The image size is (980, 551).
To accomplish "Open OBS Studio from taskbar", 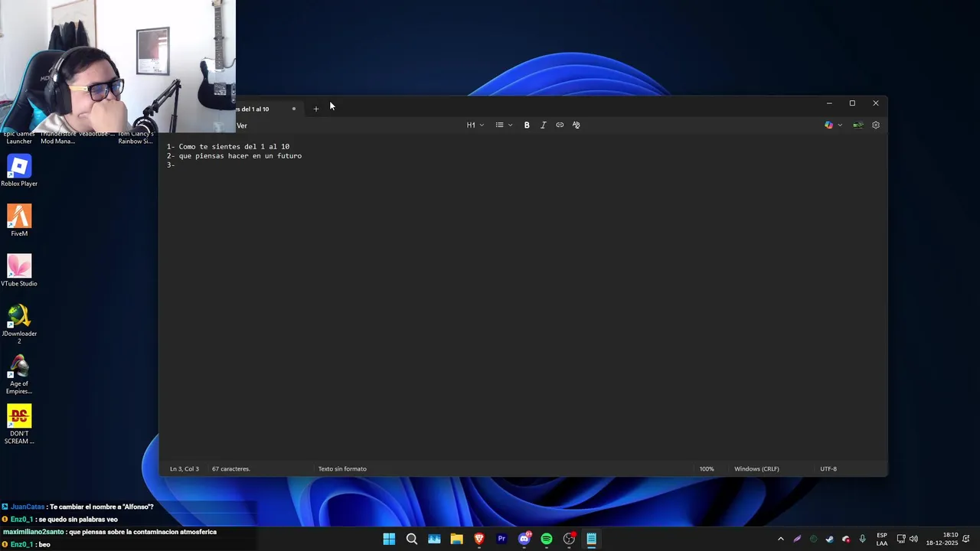I will click(x=569, y=539).
